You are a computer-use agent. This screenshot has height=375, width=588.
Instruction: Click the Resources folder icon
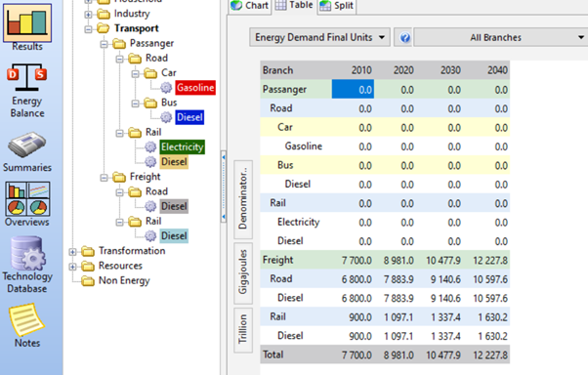[x=88, y=266]
